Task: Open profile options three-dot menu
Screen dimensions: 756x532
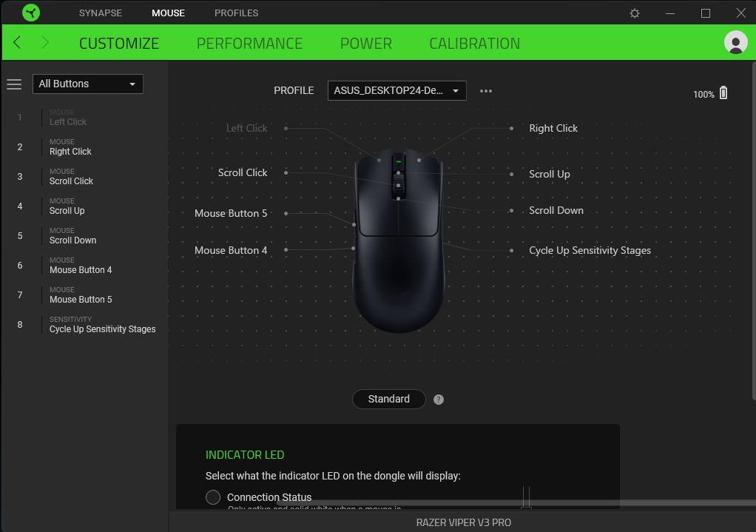Action: pos(486,91)
